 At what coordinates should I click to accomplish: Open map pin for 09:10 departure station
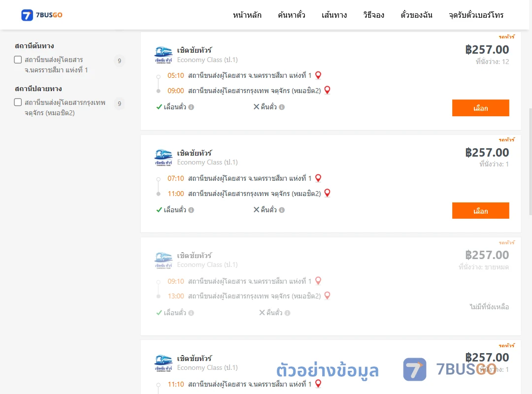pos(318,281)
